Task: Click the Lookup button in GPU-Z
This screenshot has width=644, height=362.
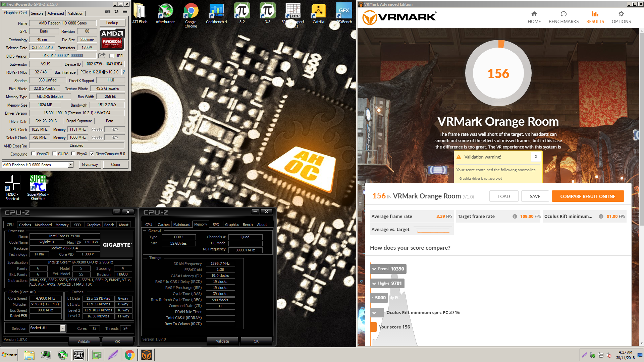Action: coord(112,23)
